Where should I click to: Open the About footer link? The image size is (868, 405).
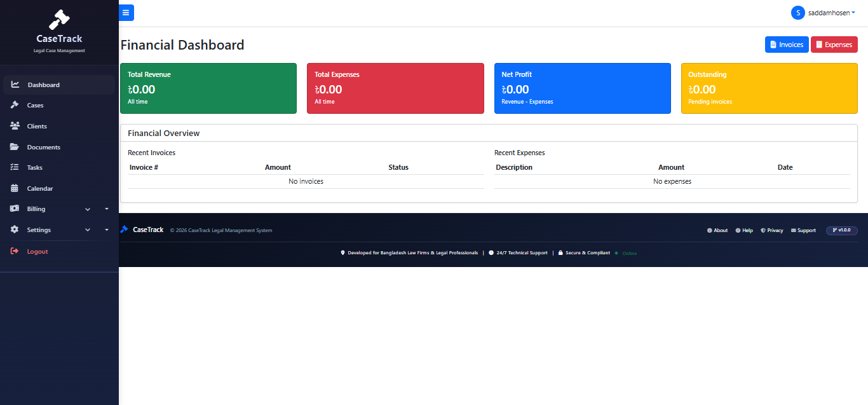717,230
